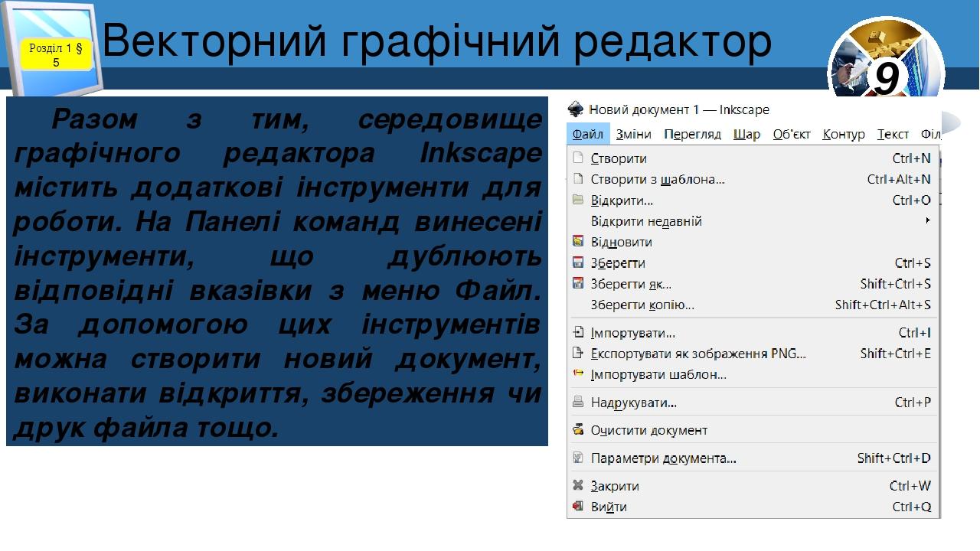Image resolution: width=980 pixels, height=551 pixels.
Task: Click the revert icon beside Відновити
Action: (x=578, y=242)
